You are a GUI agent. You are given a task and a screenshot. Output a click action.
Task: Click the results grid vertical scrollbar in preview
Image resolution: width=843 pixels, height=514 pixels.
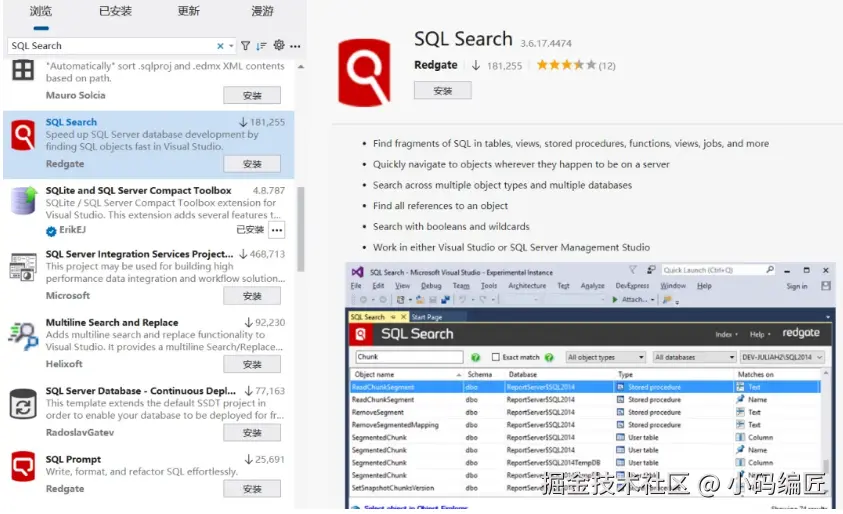[825, 465]
